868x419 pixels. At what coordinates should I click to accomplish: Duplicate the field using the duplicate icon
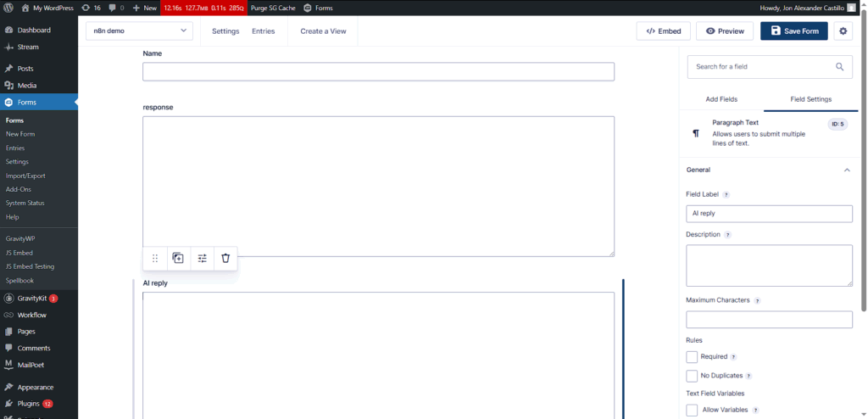pyautogui.click(x=178, y=259)
